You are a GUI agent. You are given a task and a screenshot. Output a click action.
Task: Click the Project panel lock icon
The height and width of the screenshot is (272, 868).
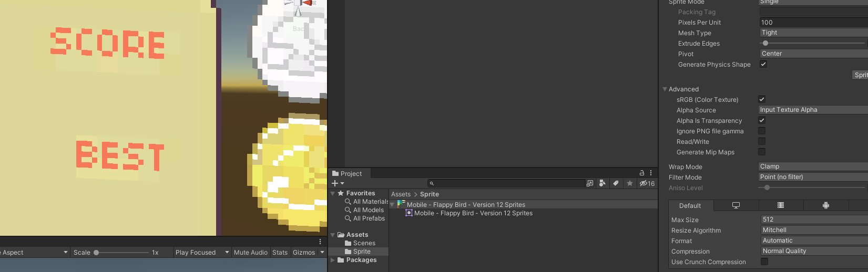tap(641, 173)
